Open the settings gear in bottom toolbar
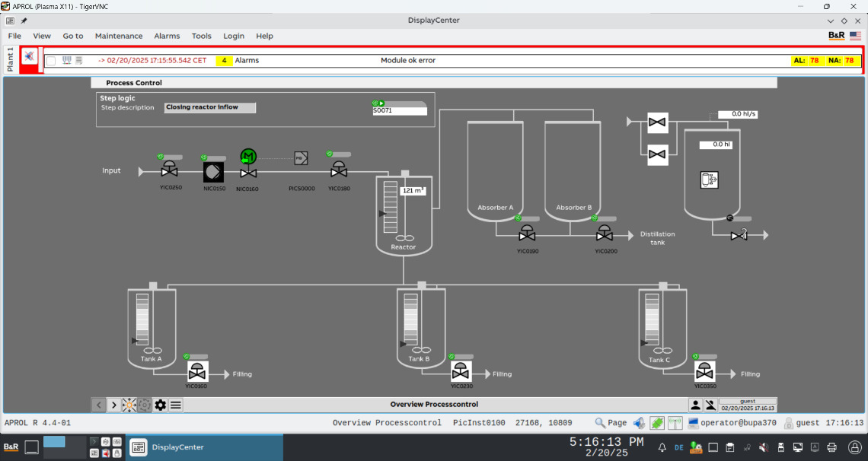Viewport: 868px width, 461px height. pos(160,405)
